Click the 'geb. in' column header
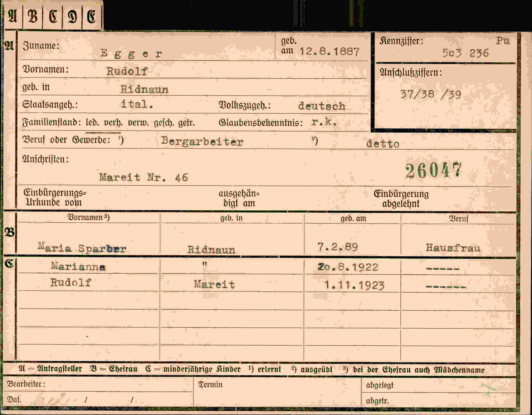The image size is (532, 415). (x=231, y=218)
